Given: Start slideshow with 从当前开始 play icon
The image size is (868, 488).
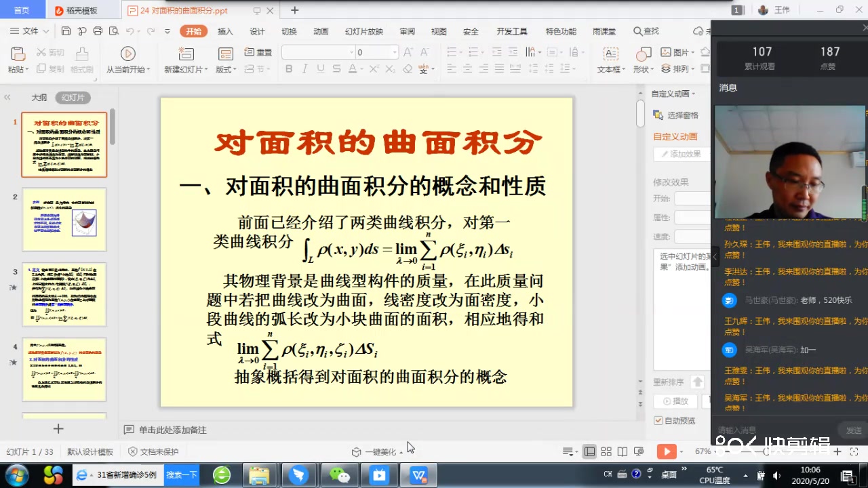Looking at the screenshot, I should (x=127, y=53).
